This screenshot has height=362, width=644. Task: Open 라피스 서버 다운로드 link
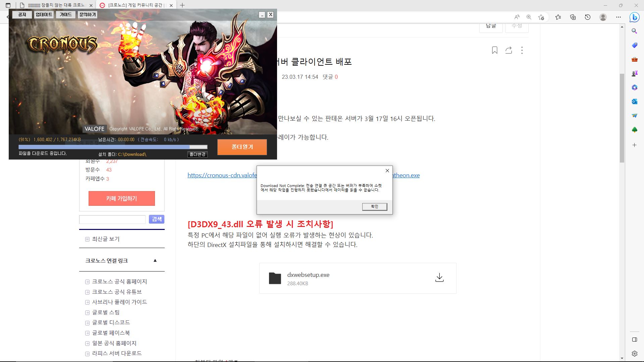117,353
